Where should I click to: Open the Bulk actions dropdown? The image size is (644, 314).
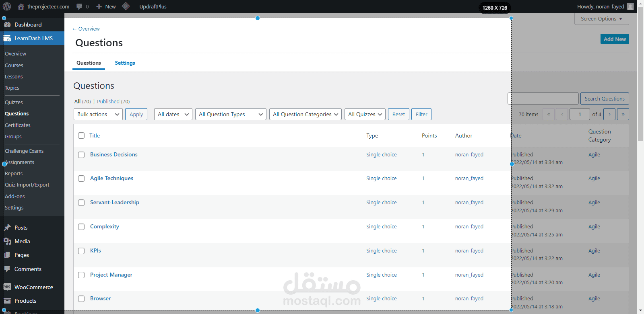tap(98, 114)
